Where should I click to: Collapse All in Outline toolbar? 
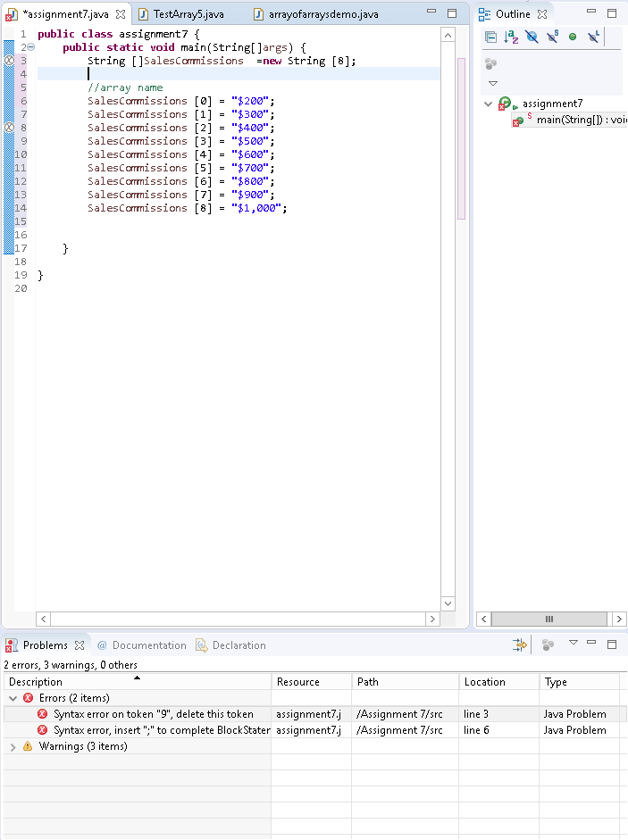490,37
